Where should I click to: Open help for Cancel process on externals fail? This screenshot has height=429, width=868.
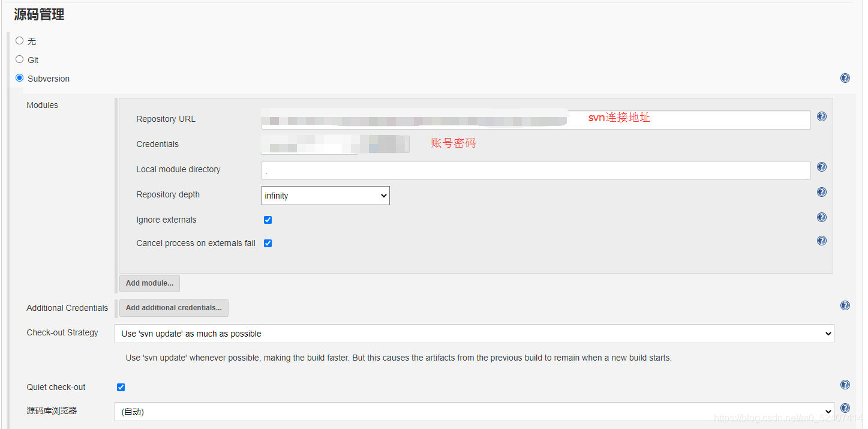click(822, 241)
